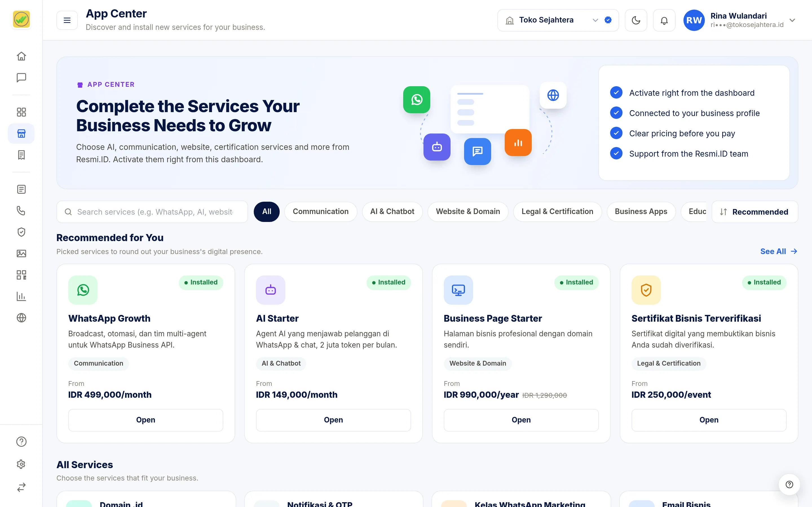Open the chat bubble icon in sidebar
812x507 pixels.
tap(21, 77)
